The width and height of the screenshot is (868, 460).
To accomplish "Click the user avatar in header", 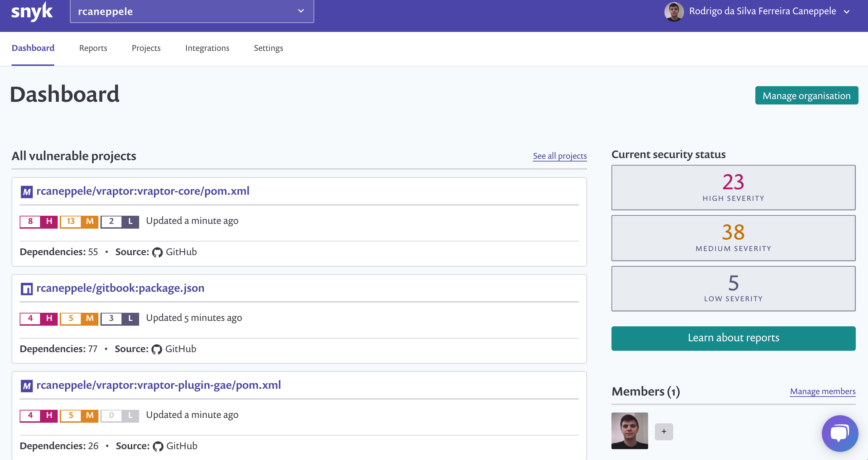I will click(x=674, y=12).
